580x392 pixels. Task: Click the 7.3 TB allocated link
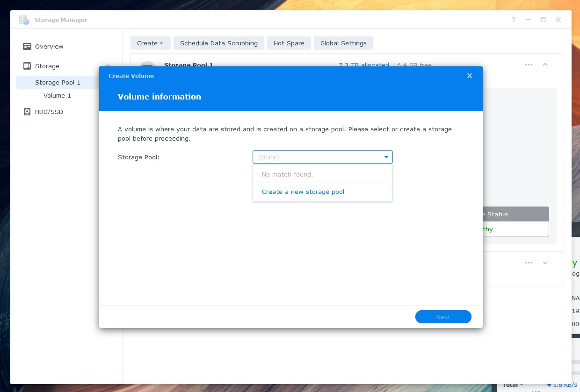pyautogui.click(x=364, y=65)
